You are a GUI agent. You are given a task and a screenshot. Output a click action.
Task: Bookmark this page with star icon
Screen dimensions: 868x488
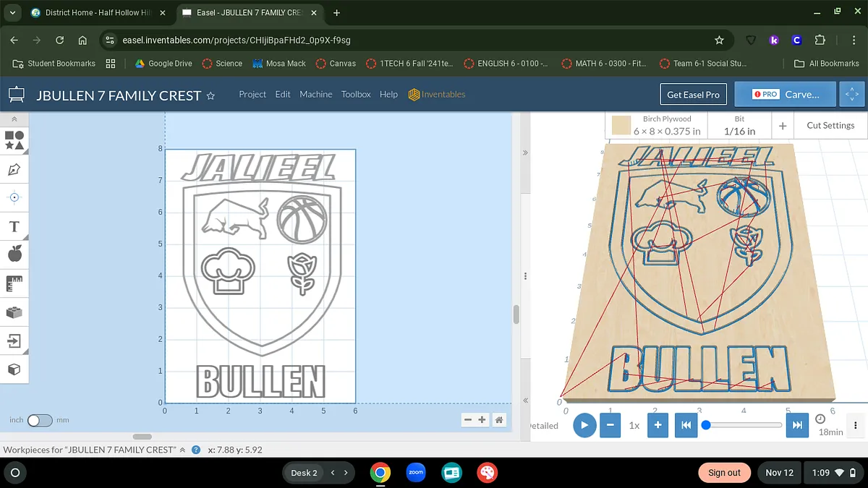click(x=719, y=40)
